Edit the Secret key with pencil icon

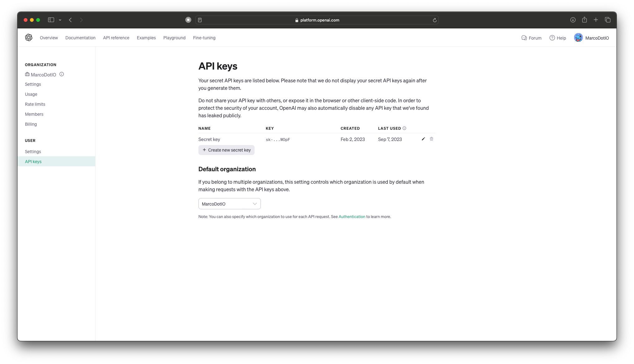tap(423, 139)
